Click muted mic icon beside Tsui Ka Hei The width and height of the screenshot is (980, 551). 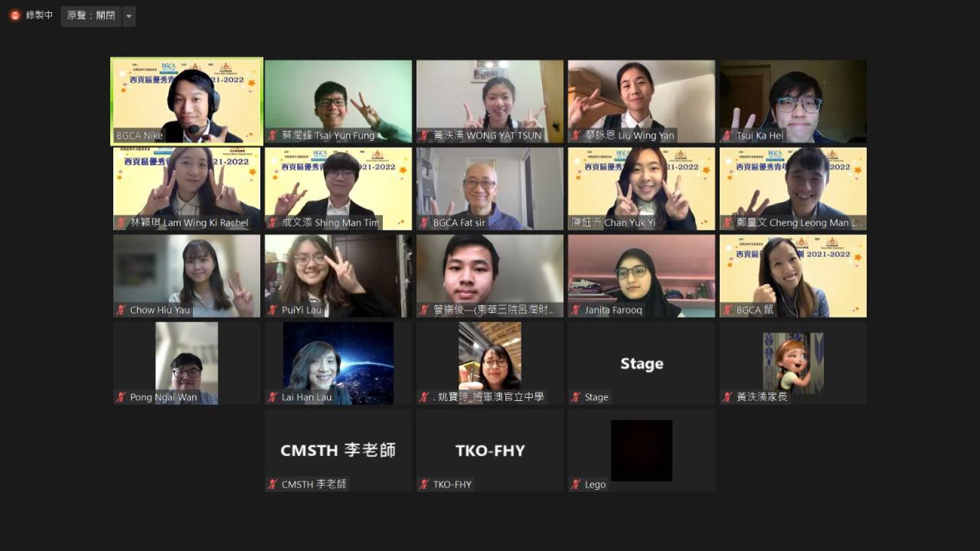click(727, 135)
